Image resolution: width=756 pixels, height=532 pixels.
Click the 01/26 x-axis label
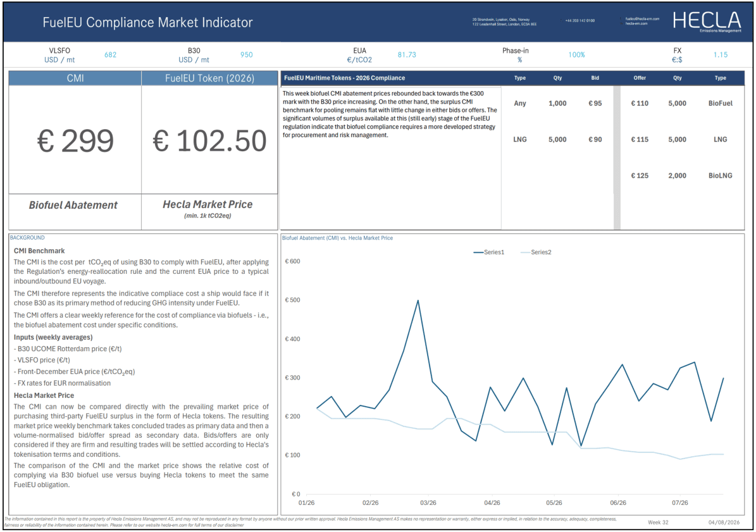pos(306,503)
